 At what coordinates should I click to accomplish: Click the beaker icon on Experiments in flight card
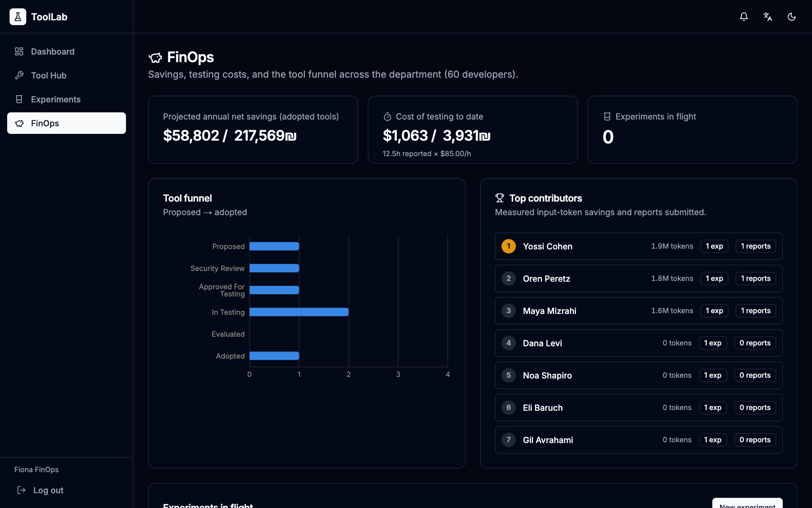click(607, 117)
